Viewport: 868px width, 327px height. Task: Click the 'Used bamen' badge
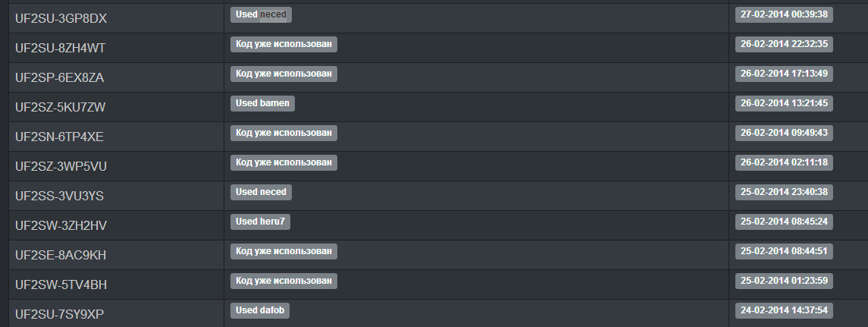point(262,104)
